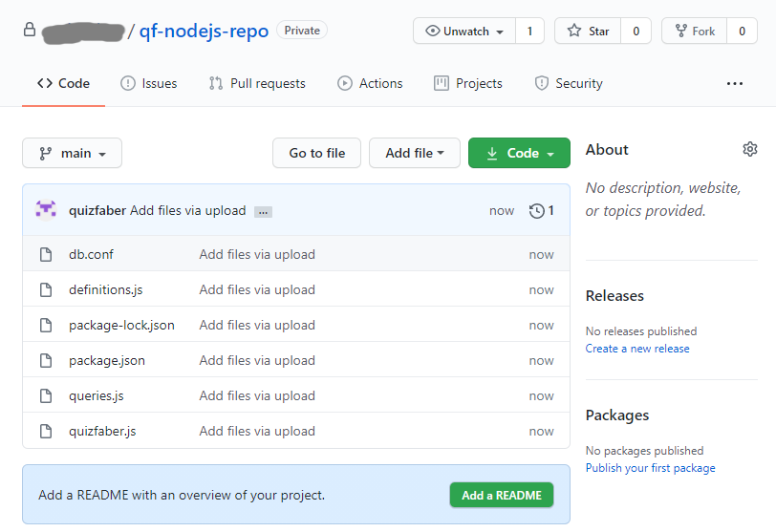Switch to the Issues tab
The image size is (776, 532).
tap(148, 83)
